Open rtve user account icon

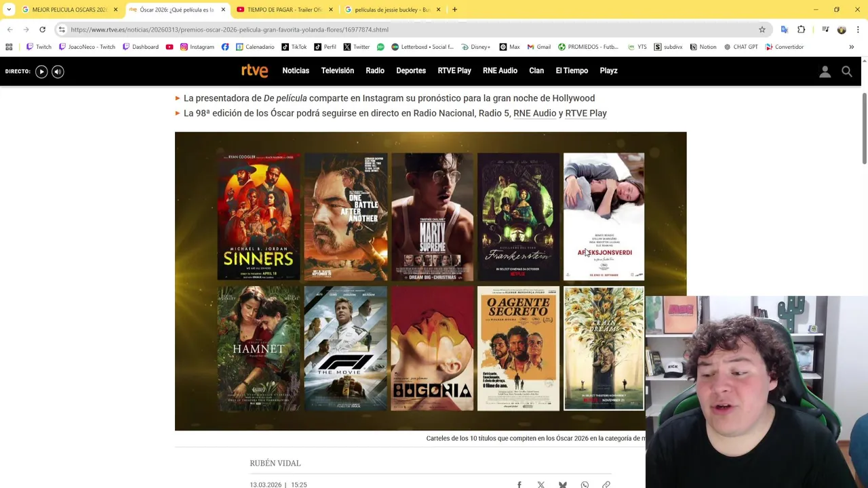[825, 71]
